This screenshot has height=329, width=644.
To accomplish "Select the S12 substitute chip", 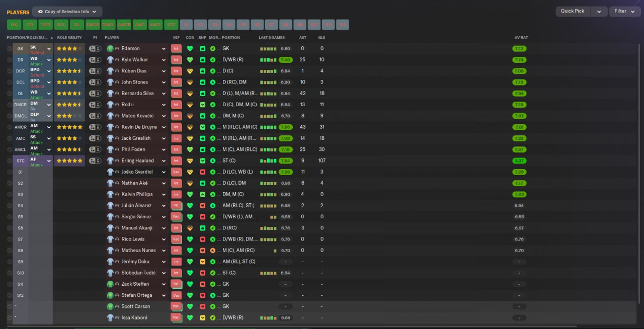I will point(342,25).
